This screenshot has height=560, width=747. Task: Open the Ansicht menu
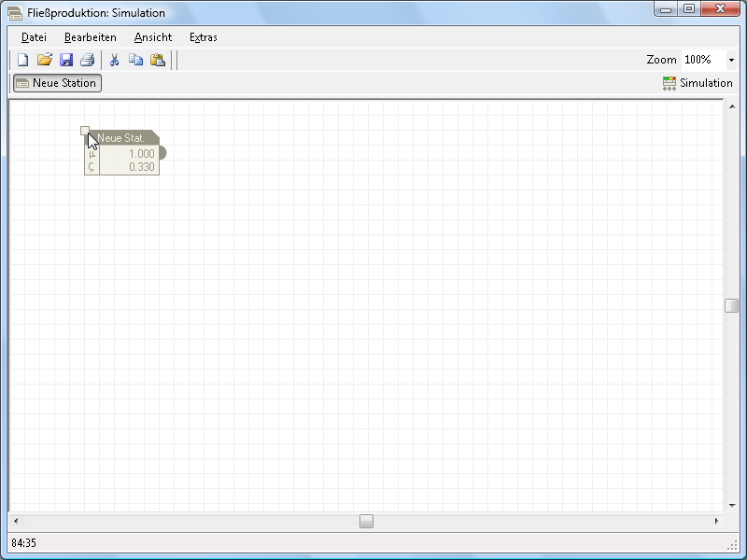point(153,37)
